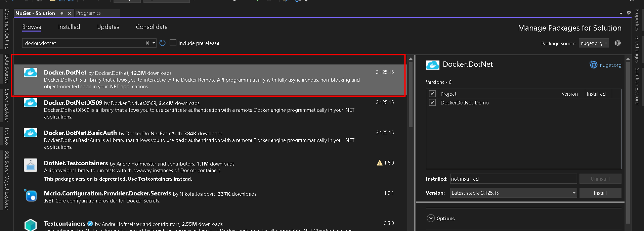The height and width of the screenshot is (231, 644).
Task: Click the deprecated warning triangle icon
Action: [380, 163]
